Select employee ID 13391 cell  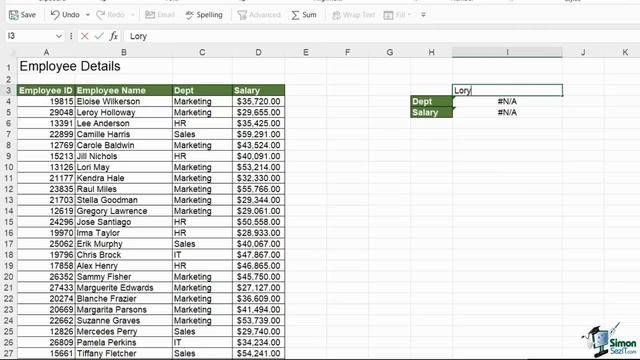pos(46,123)
